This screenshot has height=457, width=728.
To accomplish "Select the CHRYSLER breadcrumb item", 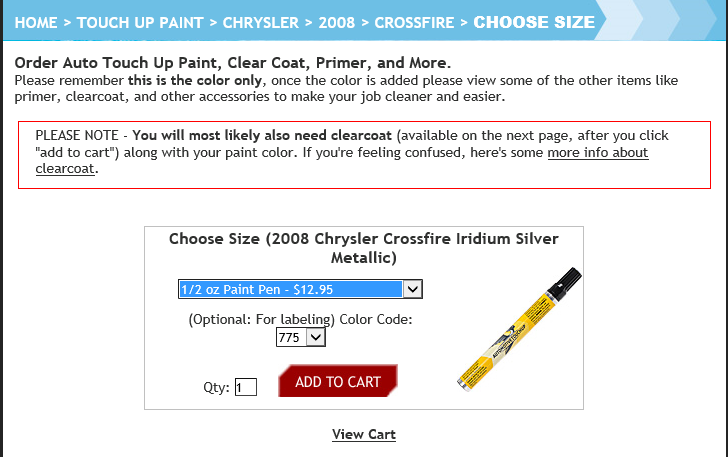I will (260, 21).
